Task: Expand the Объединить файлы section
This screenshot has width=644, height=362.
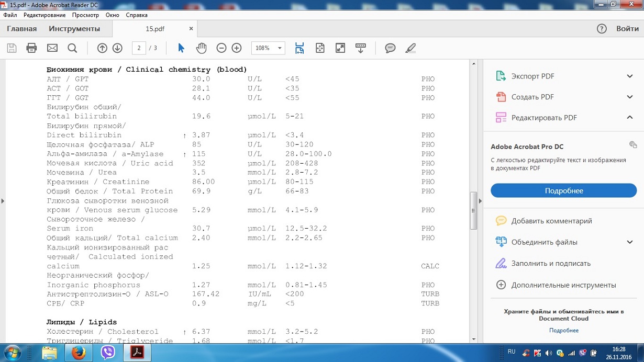Action: click(x=629, y=242)
